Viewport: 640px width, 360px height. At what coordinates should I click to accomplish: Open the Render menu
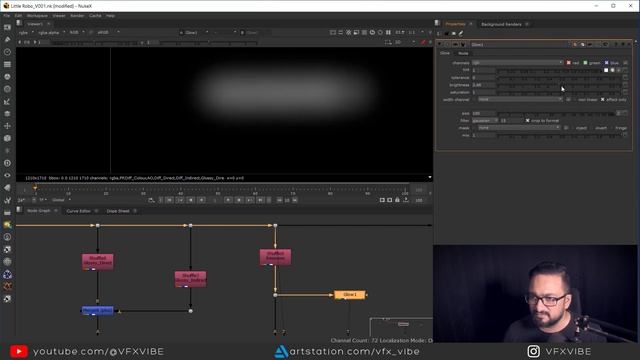(x=77, y=16)
